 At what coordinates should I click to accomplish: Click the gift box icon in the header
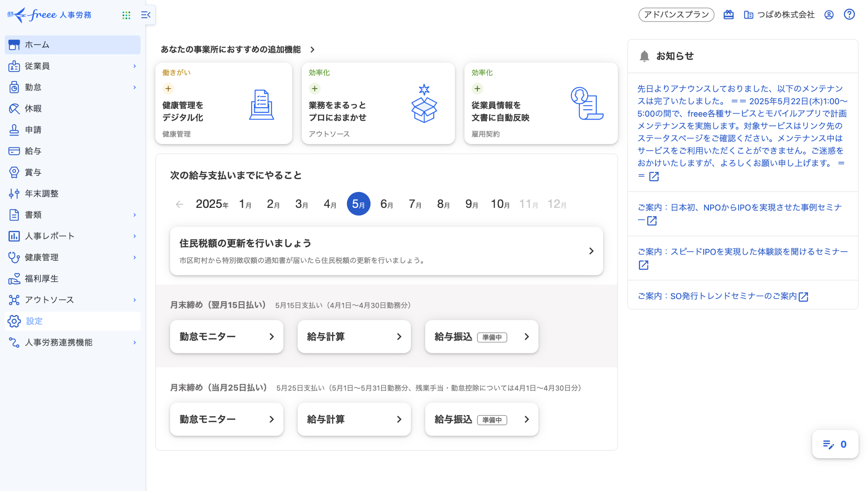pos(728,15)
